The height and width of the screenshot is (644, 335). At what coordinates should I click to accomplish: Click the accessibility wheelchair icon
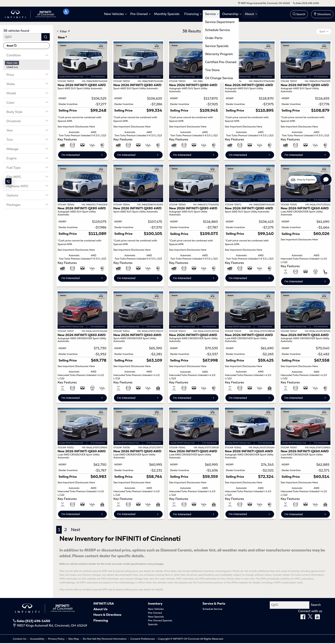[x=66, y=12]
